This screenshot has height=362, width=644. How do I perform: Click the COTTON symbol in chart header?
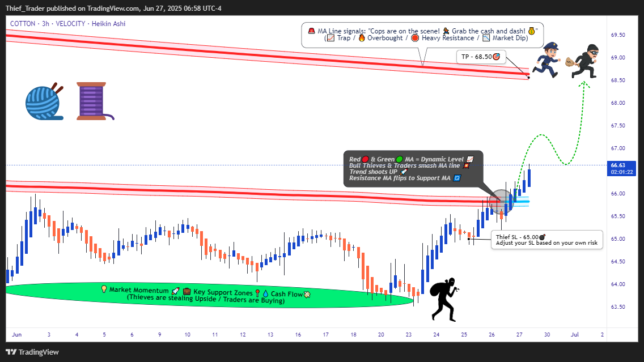pos(23,24)
